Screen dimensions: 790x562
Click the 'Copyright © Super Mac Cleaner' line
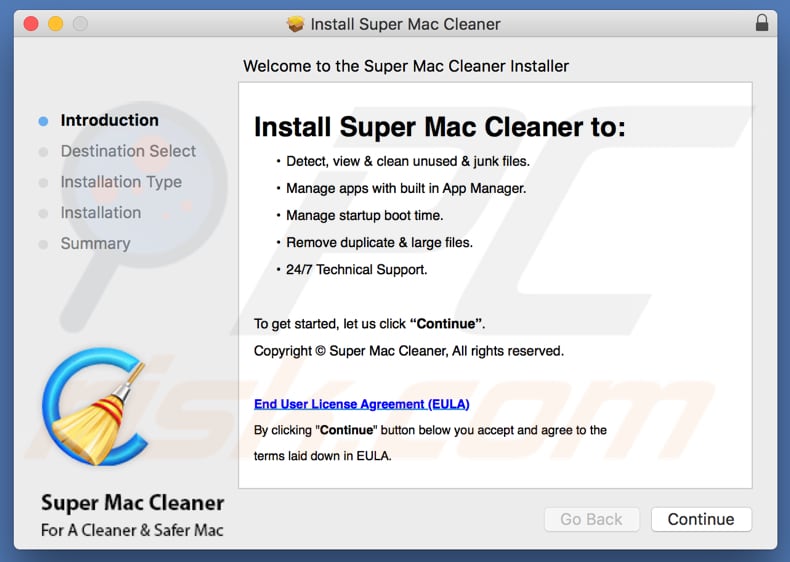click(409, 351)
